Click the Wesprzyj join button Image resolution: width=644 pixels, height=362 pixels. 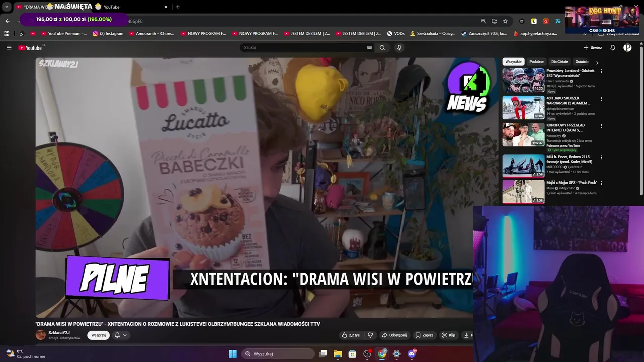coord(98,335)
